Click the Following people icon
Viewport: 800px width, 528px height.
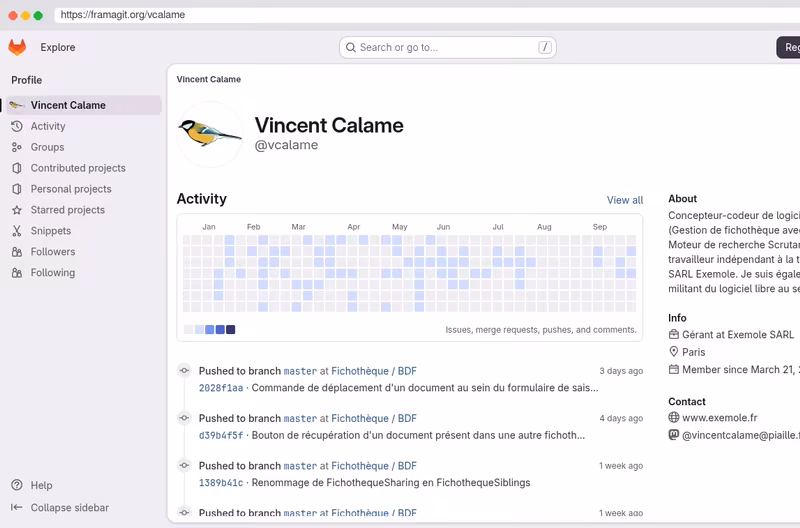pos(17,272)
